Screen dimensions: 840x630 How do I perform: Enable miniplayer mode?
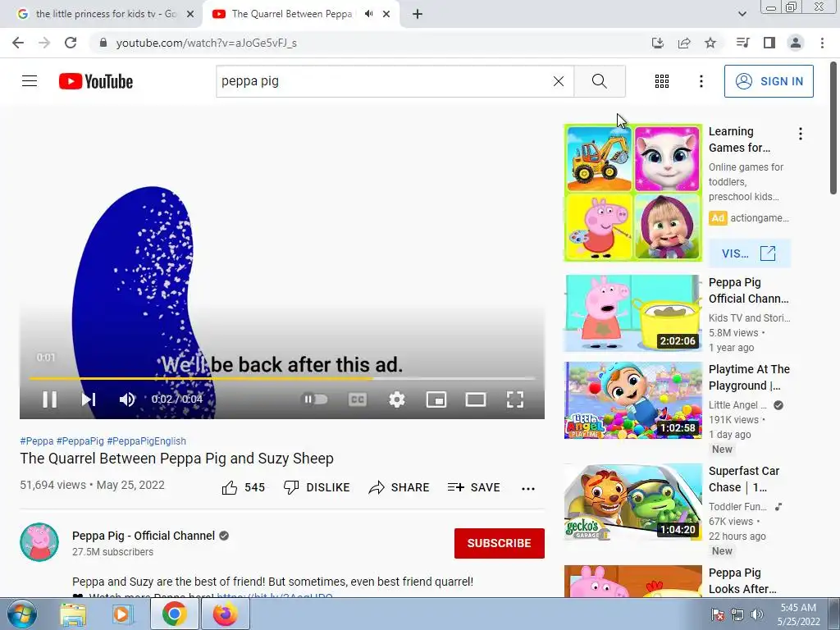(x=436, y=399)
